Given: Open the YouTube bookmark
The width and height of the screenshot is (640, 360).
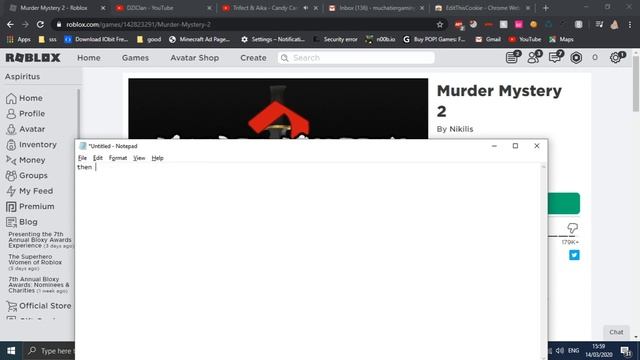Looking at the screenshot, I should [525, 39].
